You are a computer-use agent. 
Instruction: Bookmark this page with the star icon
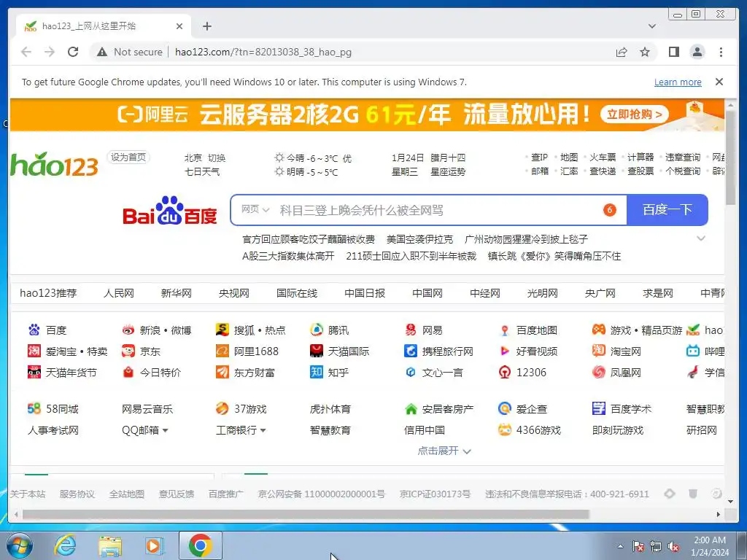point(645,52)
